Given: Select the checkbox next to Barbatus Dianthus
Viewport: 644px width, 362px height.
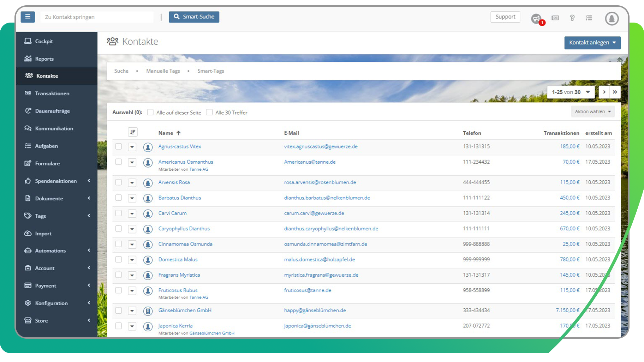Looking at the screenshot, I should [118, 198].
